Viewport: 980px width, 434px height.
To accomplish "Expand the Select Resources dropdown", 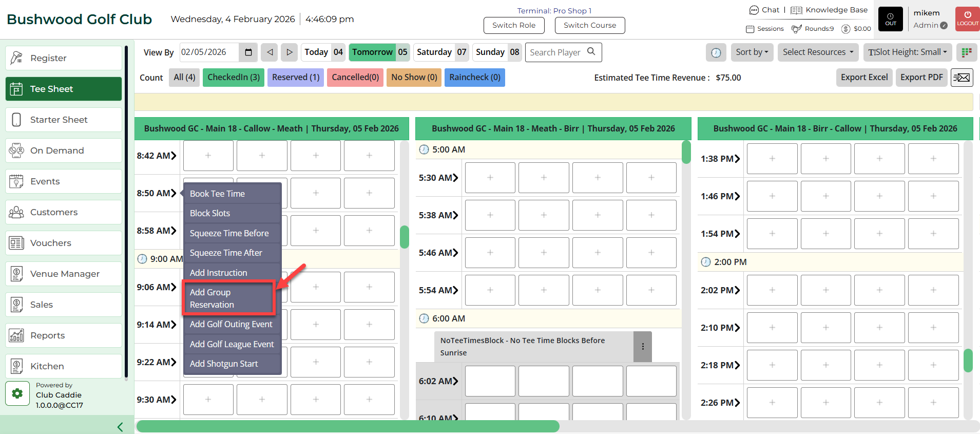I will click(818, 52).
